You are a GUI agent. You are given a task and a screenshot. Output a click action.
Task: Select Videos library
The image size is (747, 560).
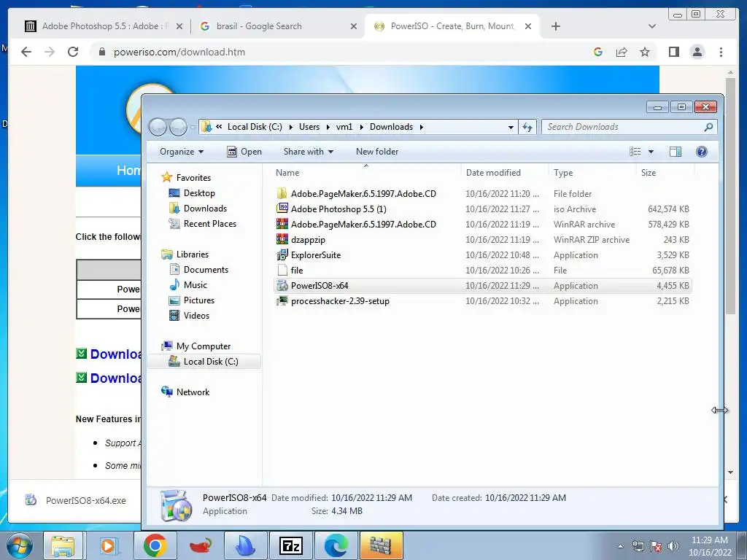coord(189,315)
